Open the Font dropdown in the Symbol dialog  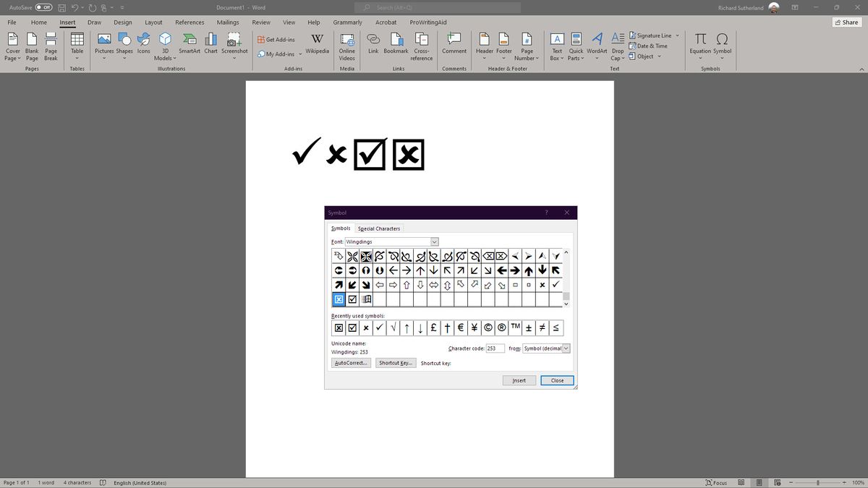click(x=433, y=241)
